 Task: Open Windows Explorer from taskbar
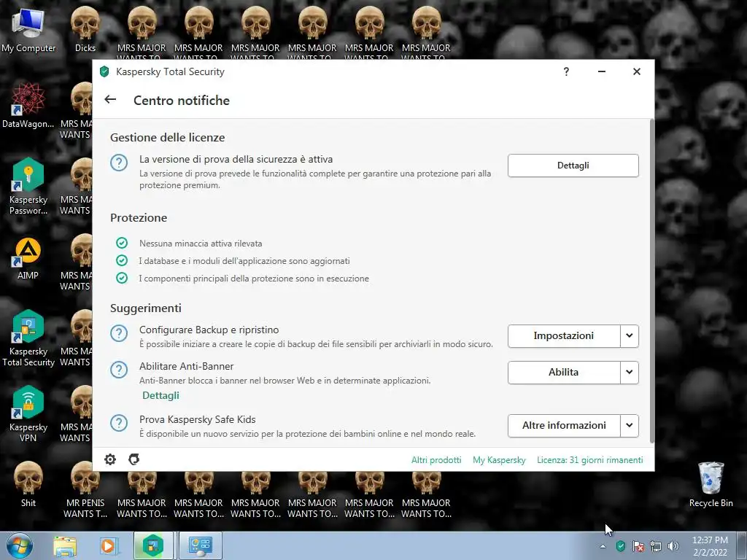pos(65,545)
